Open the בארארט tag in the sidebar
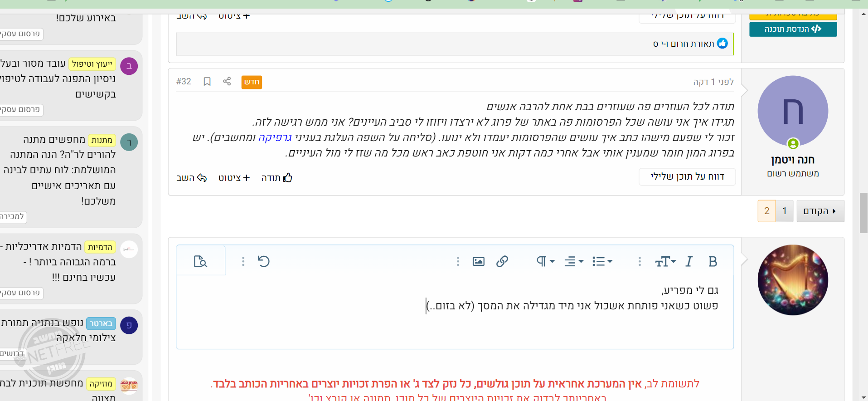Screen dimensions: 868x401 pos(101,323)
